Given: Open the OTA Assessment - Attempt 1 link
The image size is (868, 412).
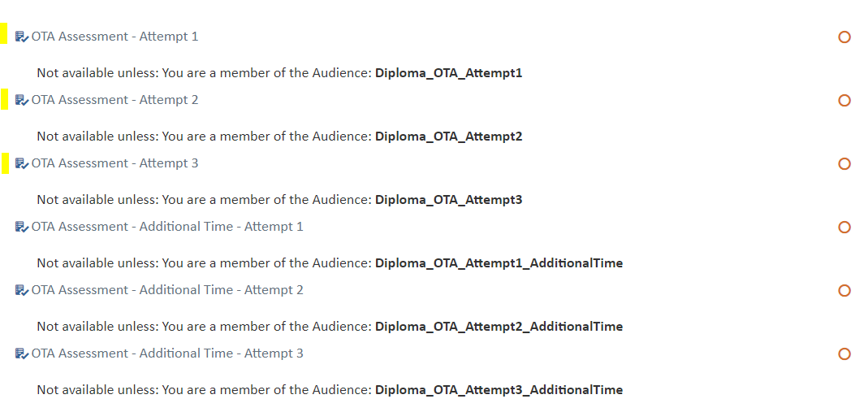Looking at the screenshot, I should 114,37.
